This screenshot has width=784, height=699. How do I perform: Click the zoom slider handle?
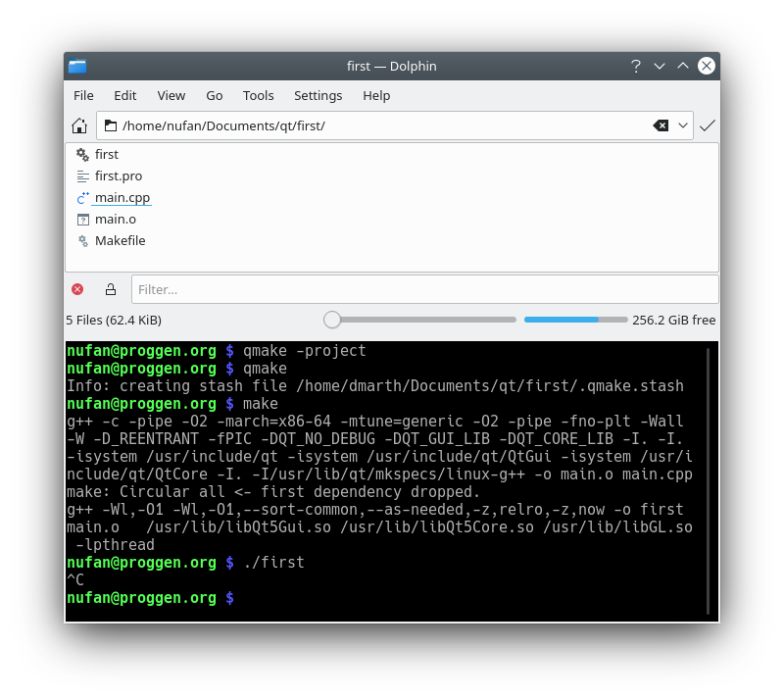coord(332,320)
